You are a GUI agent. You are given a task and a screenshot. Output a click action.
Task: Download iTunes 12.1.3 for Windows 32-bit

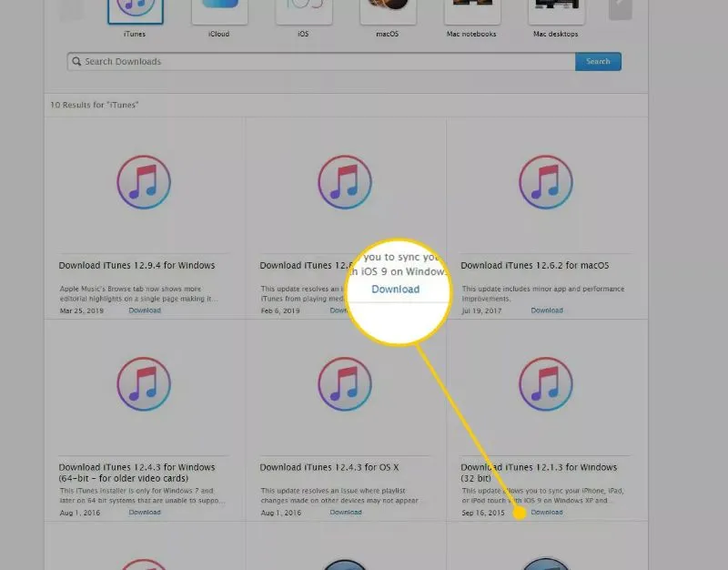[x=547, y=512]
